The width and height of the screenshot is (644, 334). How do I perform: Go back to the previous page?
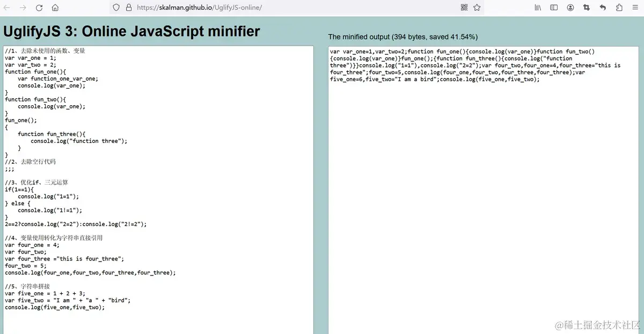(x=7, y=8)
